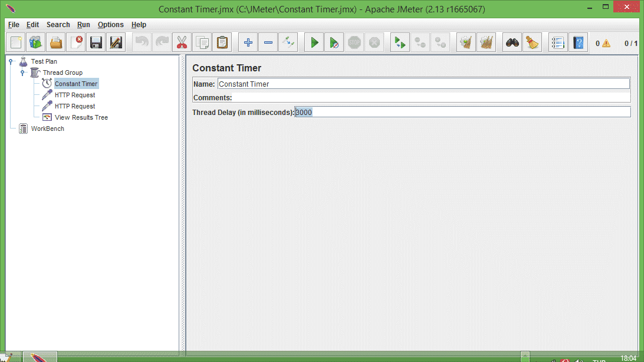Paste element using clipboard toolbar icon

coord(222,42)
